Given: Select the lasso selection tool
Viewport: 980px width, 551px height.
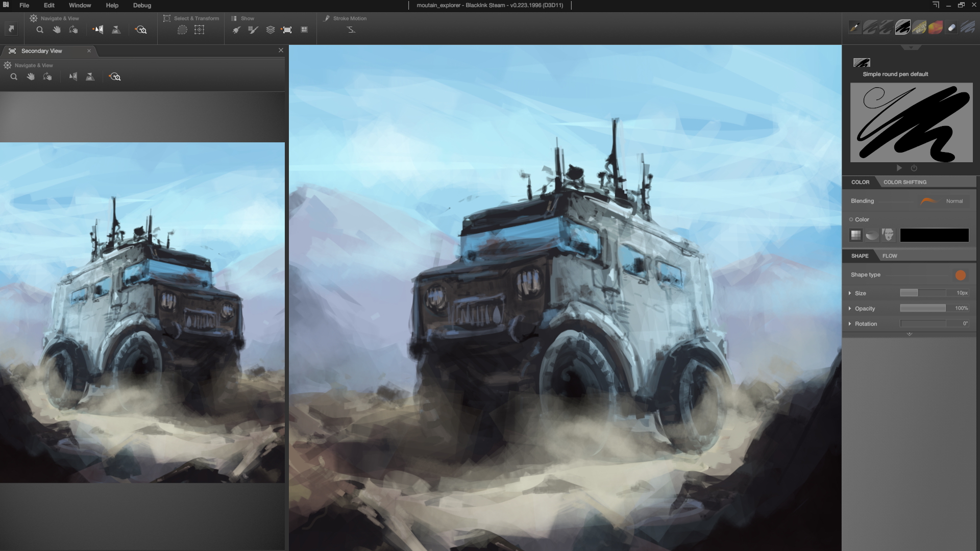Looking at the screenshot, I should 182,30.
